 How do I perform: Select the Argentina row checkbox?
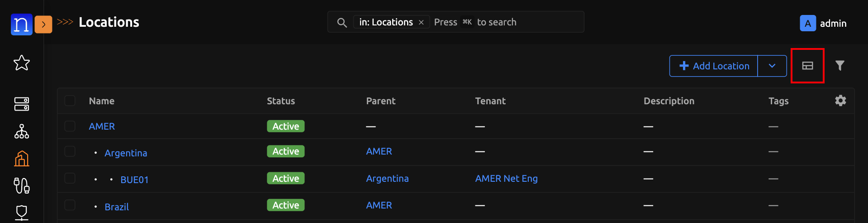point(70,151)
